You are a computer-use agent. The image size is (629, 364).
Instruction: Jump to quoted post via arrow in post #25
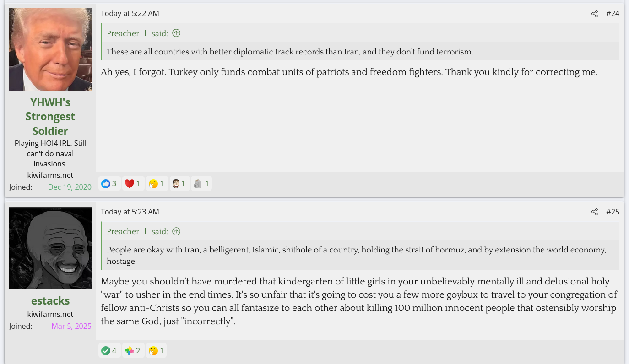(x=176, y=231)
